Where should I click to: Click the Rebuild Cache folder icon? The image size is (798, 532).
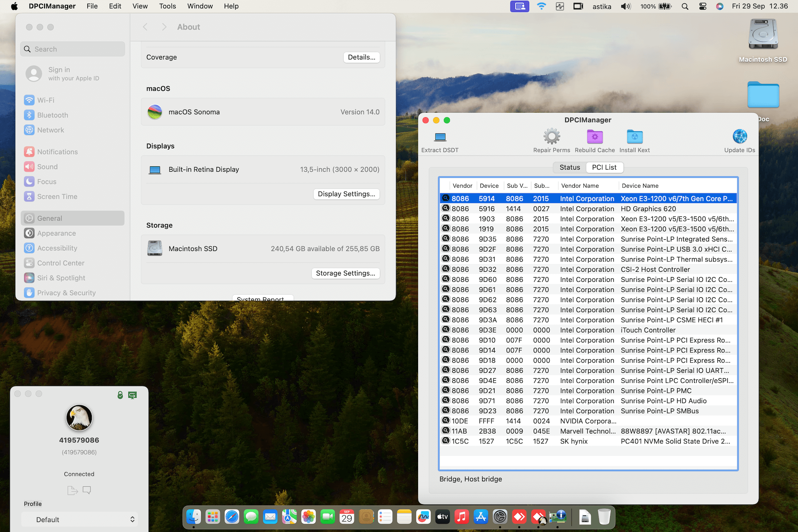point(595,136)
